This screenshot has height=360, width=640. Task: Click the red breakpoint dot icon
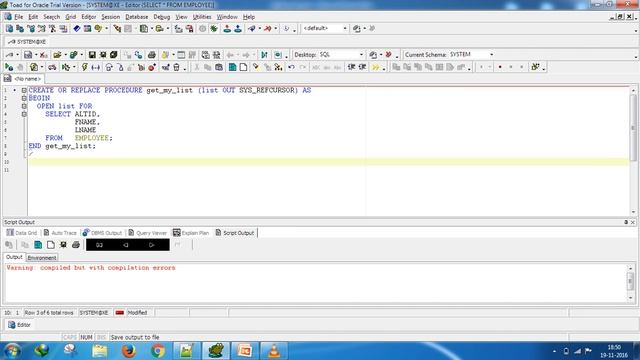tap(500, 67)
